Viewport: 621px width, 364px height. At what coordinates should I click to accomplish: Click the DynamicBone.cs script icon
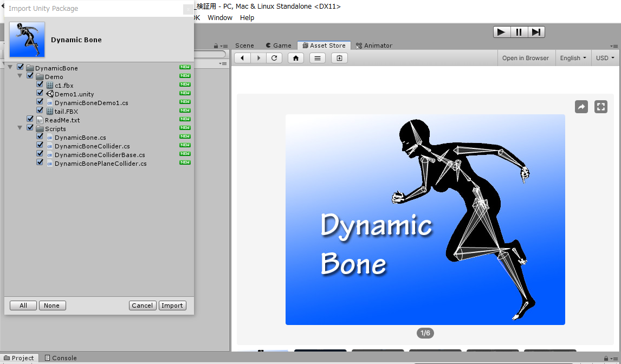[49, 138]
